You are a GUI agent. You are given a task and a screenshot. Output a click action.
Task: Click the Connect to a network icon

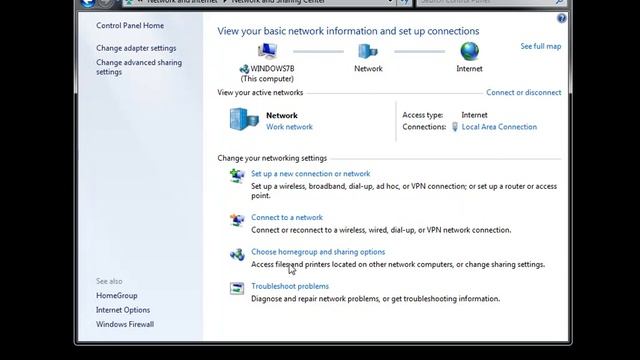pyautogui.click(x=237, y=220)
